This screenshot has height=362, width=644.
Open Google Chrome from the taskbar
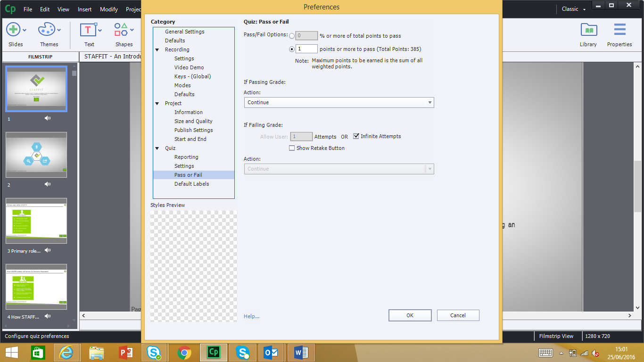tap(184, 353)
